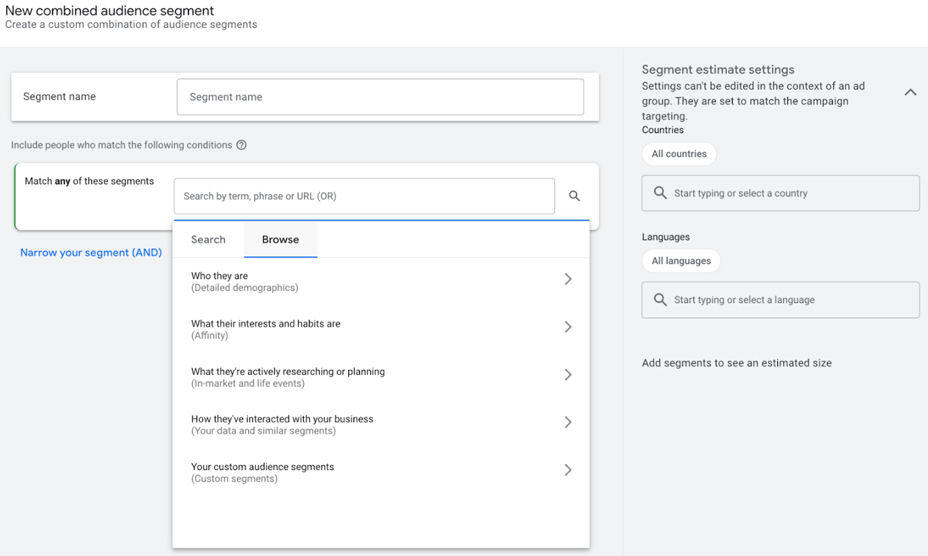Expand Your custom audience segments

pyautogui.click(x=381, y=473)
